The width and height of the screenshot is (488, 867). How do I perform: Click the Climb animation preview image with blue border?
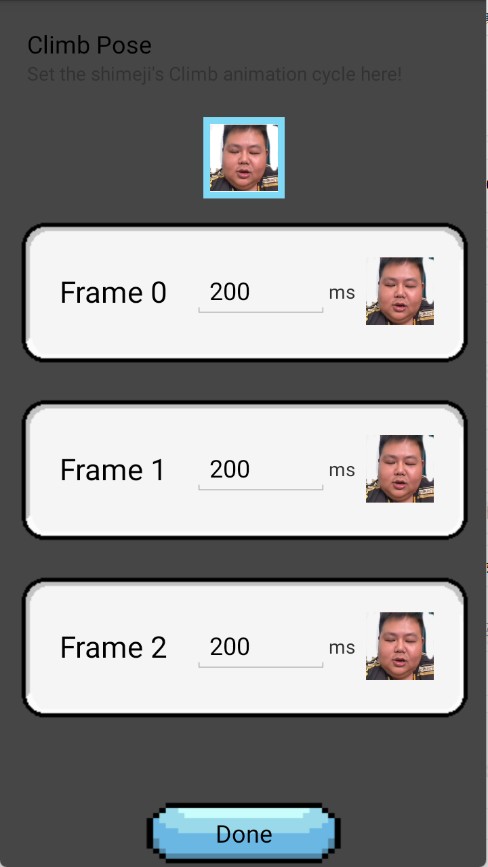(244, 158)
